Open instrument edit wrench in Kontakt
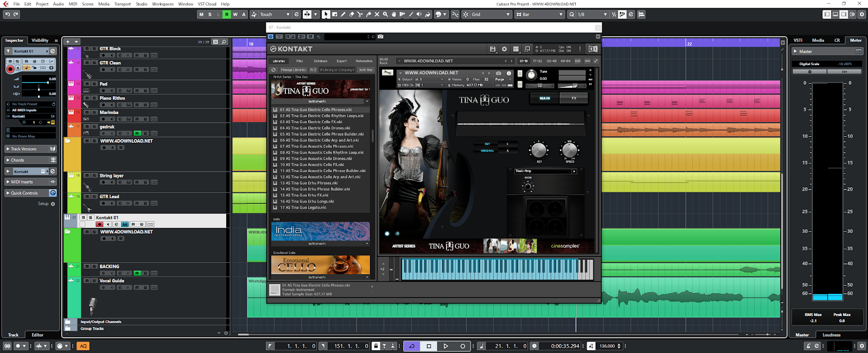The height and width of the screenshot is (353, 868). click(x=387, y=72)
